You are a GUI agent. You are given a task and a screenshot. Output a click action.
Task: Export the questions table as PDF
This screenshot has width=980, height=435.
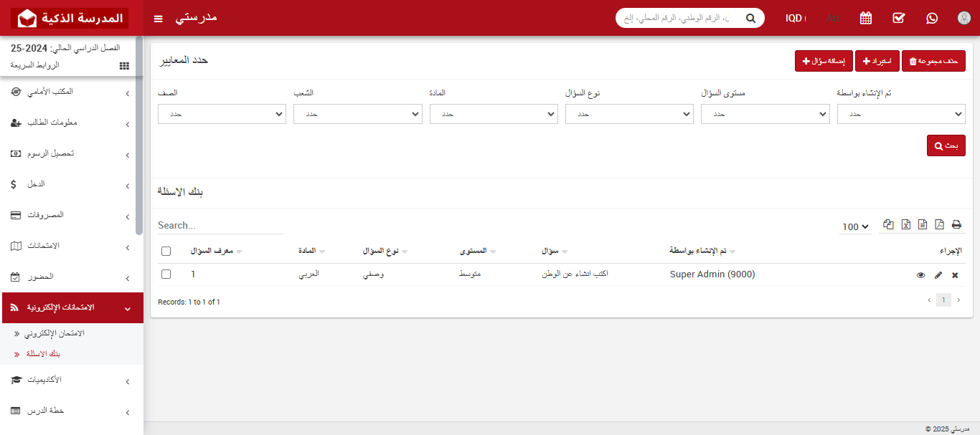940,224
